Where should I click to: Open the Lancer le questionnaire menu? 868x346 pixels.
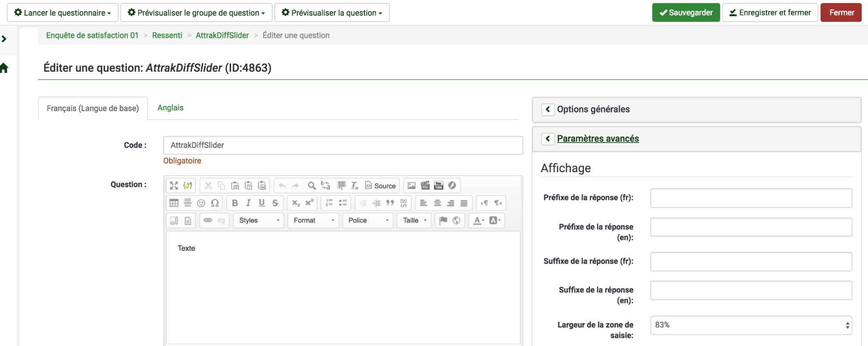click(63, 13)
